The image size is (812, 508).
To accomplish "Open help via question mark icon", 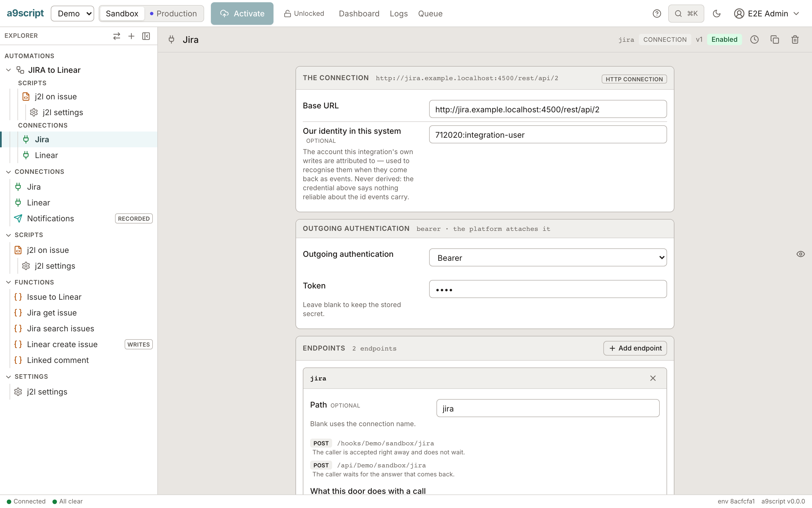I will tap(657, 14).
